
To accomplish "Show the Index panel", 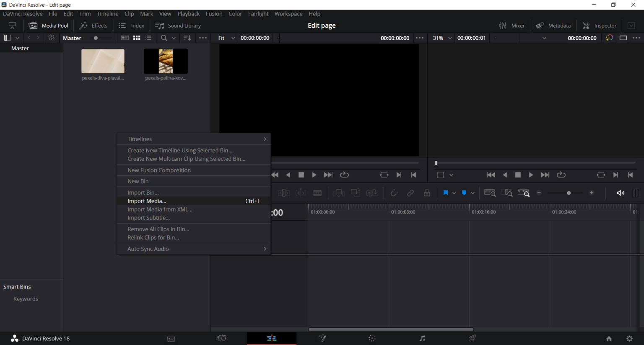I will click(131, 26).
